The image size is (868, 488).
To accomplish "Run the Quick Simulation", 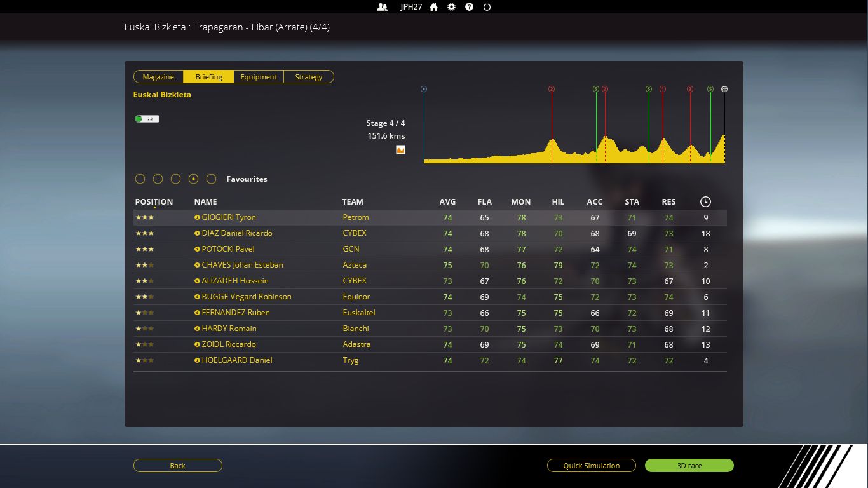I will pos(591,466).
